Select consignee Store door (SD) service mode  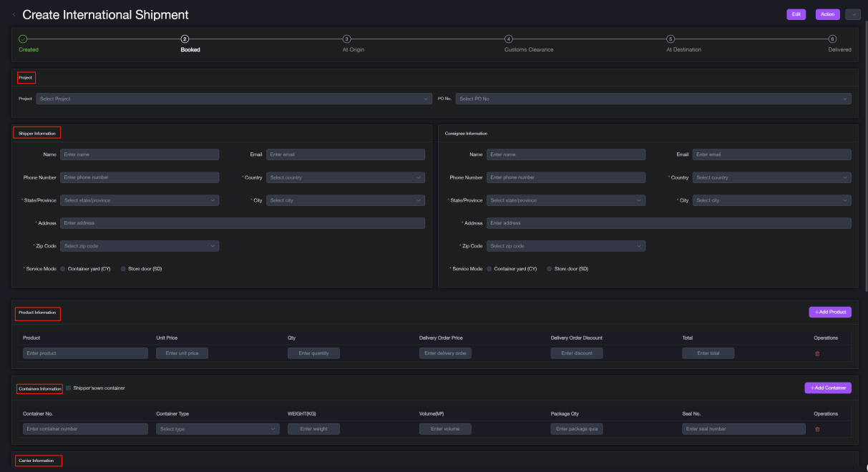tap(550, 269)
